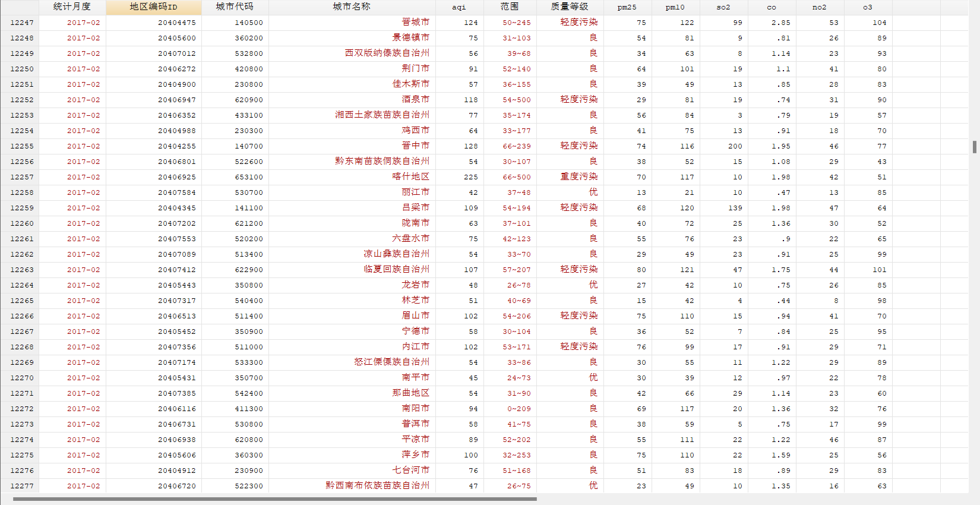Image resolution: width=980 pixels, height=505 pixels.
Task: Click the o3 column header
Action: 868,7
